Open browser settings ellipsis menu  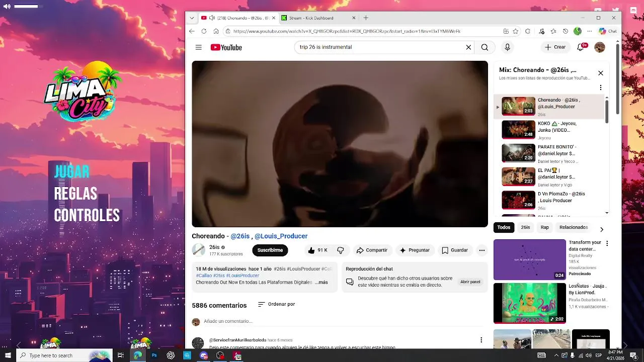[x=590, y=31]
